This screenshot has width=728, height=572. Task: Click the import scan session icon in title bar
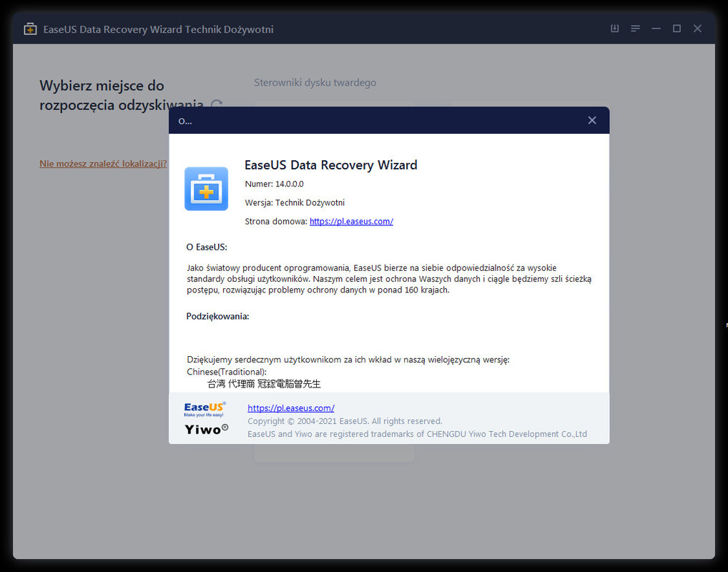[615, 29]
